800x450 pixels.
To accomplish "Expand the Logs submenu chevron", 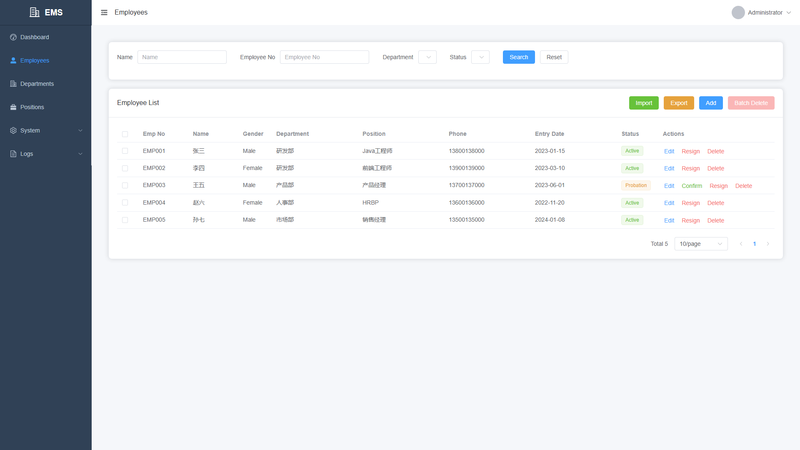I will click(x=80, y=154).
